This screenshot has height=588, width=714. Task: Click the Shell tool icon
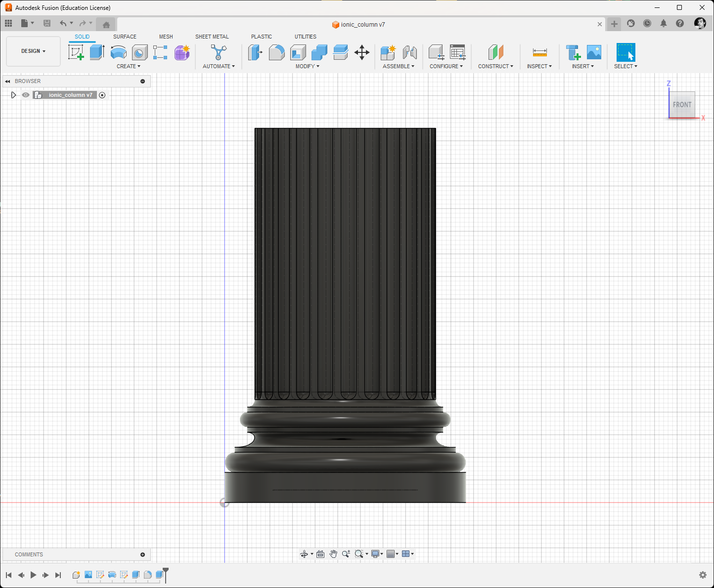[298, 52]
